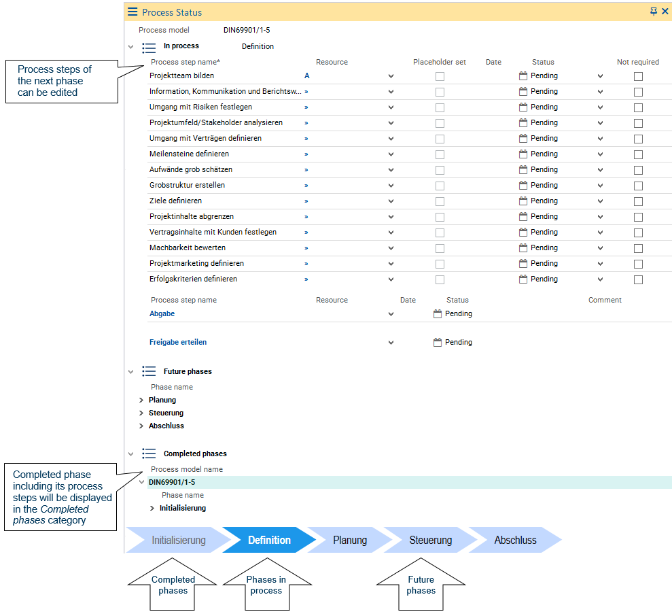Click double-arrow icon for Projektinhalte abgrenzen

306,217
